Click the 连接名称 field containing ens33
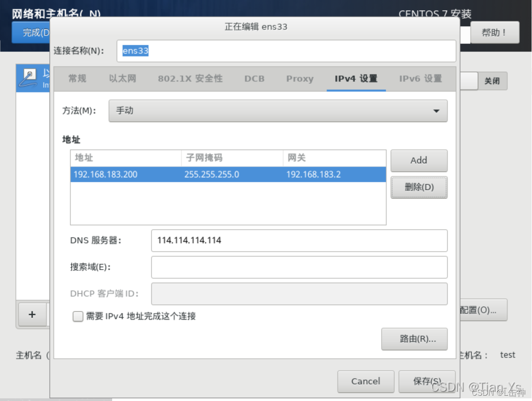 click(x=286, y=51)
